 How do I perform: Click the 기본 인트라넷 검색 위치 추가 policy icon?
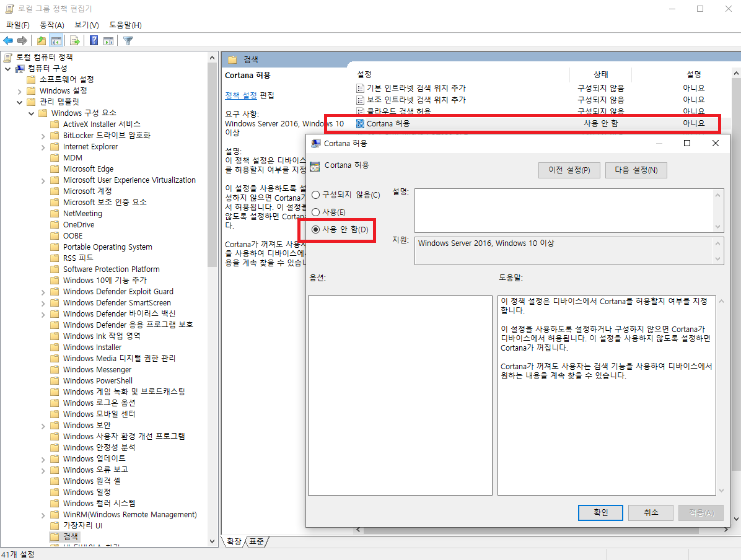tap(360, 88)
